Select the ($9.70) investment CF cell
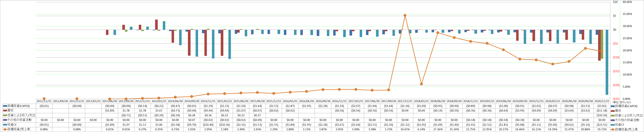The image size is (644, 132). coord(192,125)
